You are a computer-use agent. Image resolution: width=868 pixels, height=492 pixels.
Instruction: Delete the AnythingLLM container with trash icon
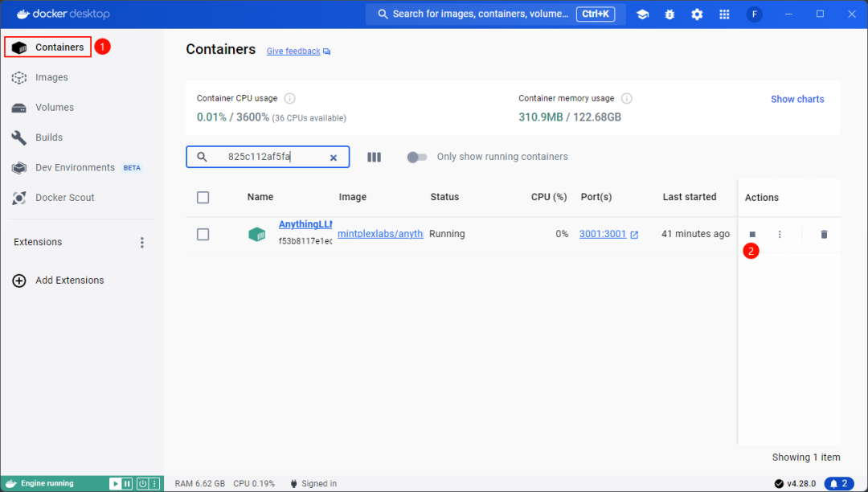[x=824, y=234]
